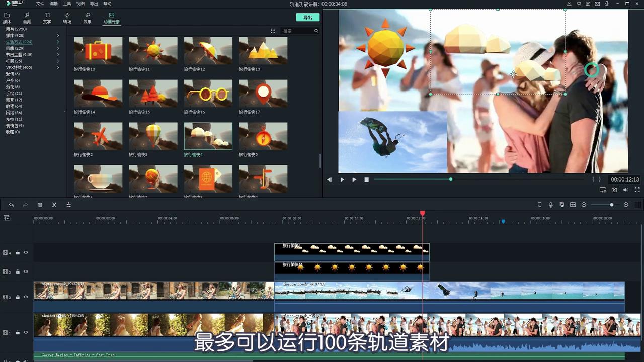Advance preview by one frame
Screen dimensions: 644x362
click(x=342, y=179)
